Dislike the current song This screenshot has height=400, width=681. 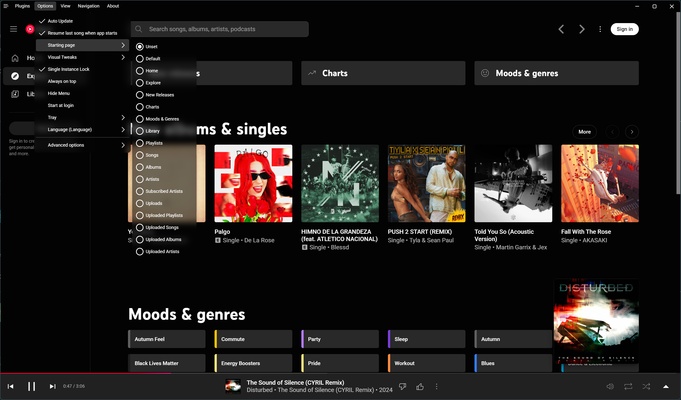click(403, 386)
